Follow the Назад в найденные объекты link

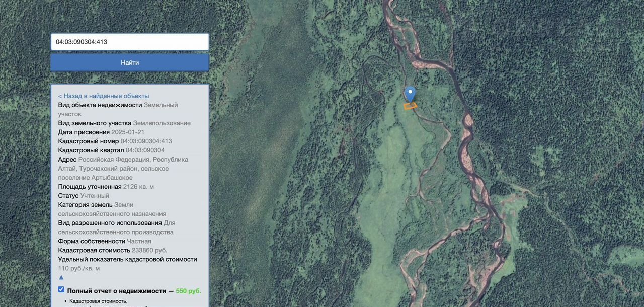(104, 96)
